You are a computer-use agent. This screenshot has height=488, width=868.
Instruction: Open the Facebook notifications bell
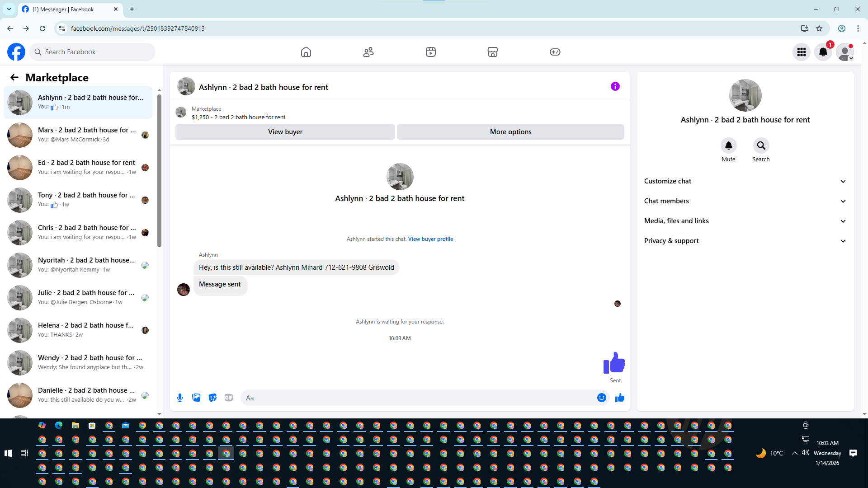823,52
